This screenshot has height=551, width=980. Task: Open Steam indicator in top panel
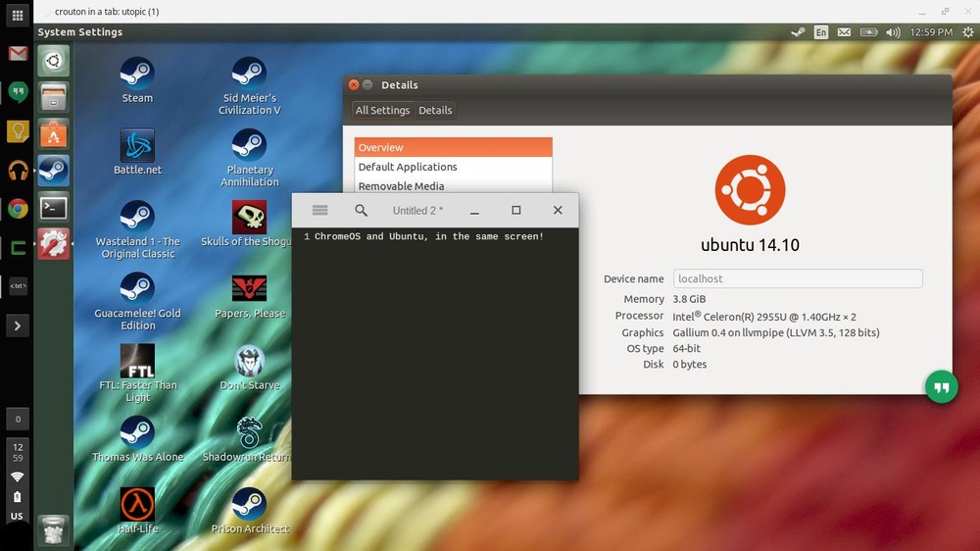point(798,32)
